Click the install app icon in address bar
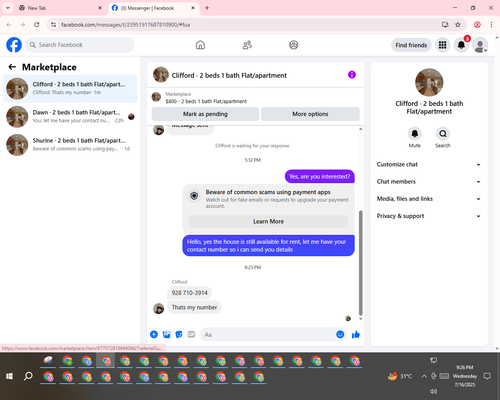 click(x=445, y=25)
